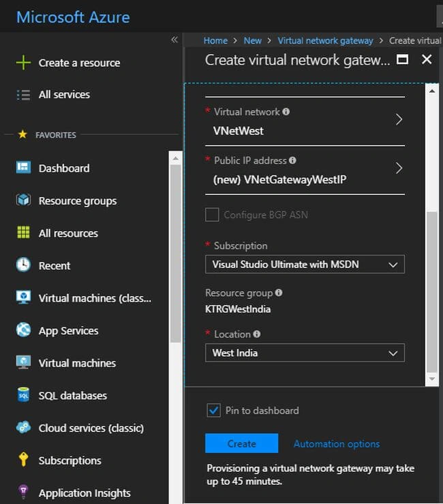Enable Configure BGP ASN checkbox
Screen dimensions: 443x504
tap(212, 214)
